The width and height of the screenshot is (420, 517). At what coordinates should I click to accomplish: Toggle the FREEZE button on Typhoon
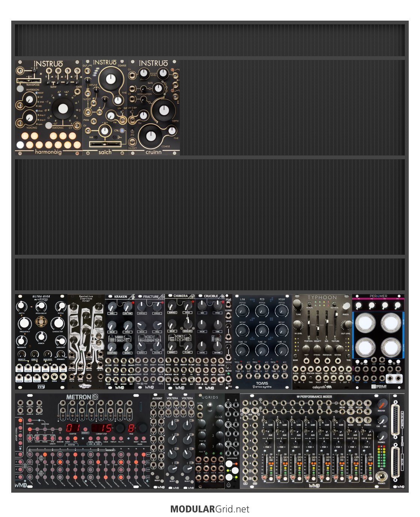point(346,306)
